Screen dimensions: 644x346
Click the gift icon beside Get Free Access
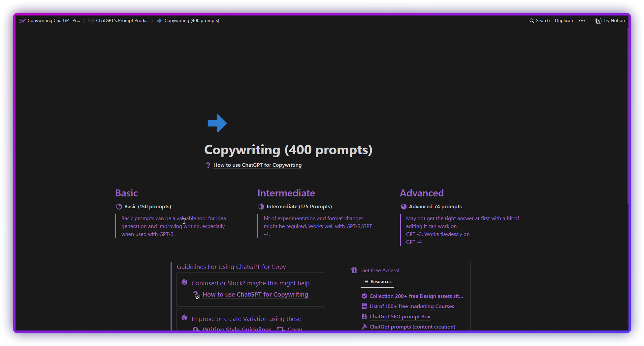pos(354,270)
